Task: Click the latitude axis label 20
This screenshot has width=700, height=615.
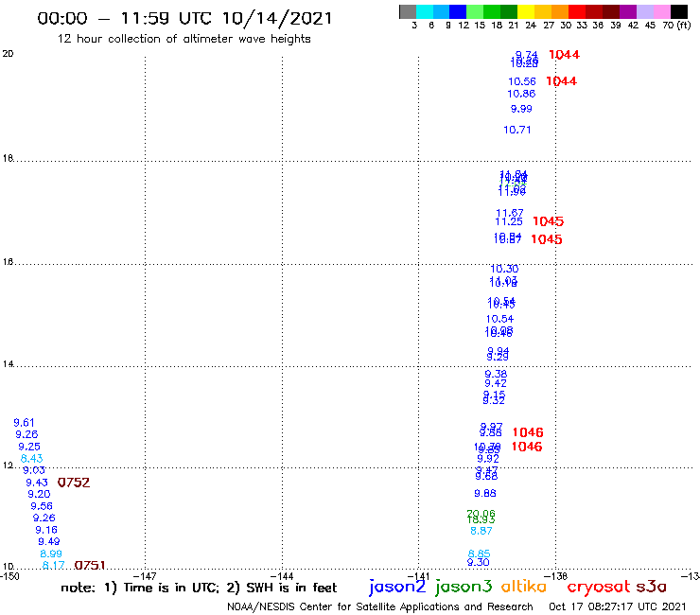Action: [8, 54]
